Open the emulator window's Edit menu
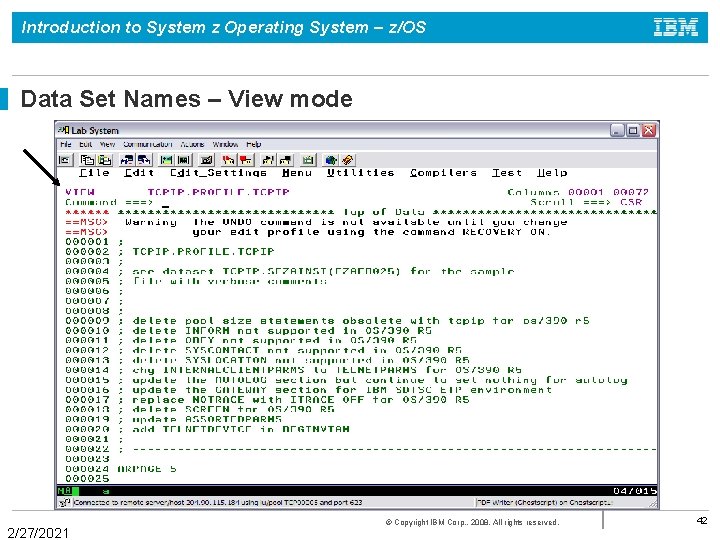 [85, 144]
